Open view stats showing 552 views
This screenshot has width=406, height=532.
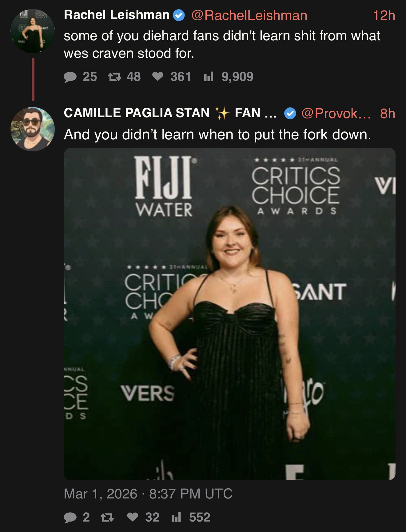click(177, 518)
